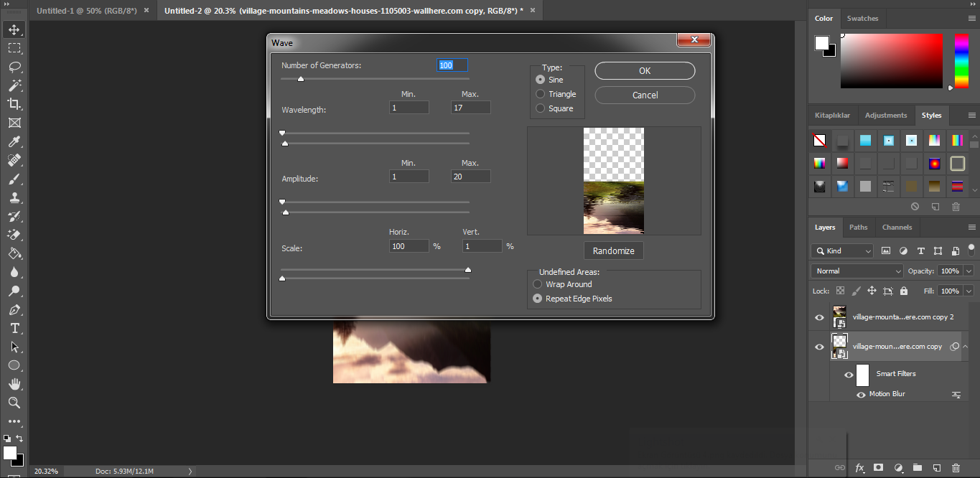Enable Wrap Around for undefined areas
Image resolution: width=980 pixels, height=478 pixels.
tap(538, 284)
